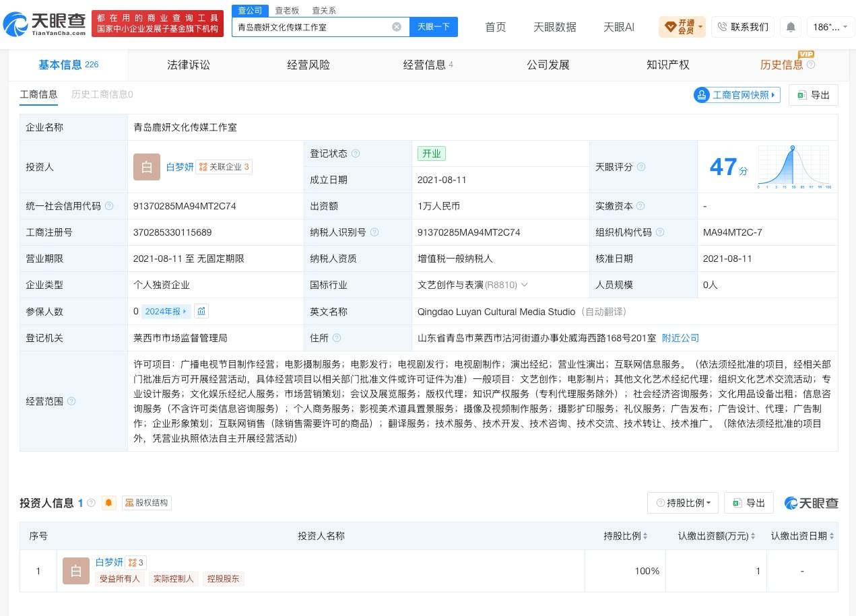This screenshot has width=856, height=616.
Task: Click the 白 avatar in 投资人 row
Action: tap(147, 167)
